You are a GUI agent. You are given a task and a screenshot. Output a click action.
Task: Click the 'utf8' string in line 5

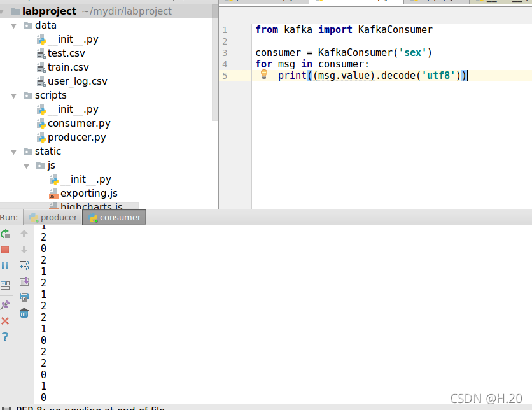tap(438, 75)
